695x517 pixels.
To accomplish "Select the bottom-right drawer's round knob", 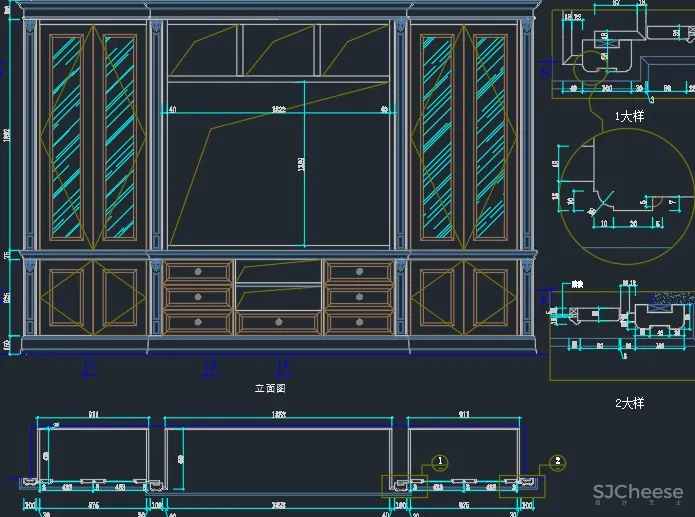I will pos(358,322).
